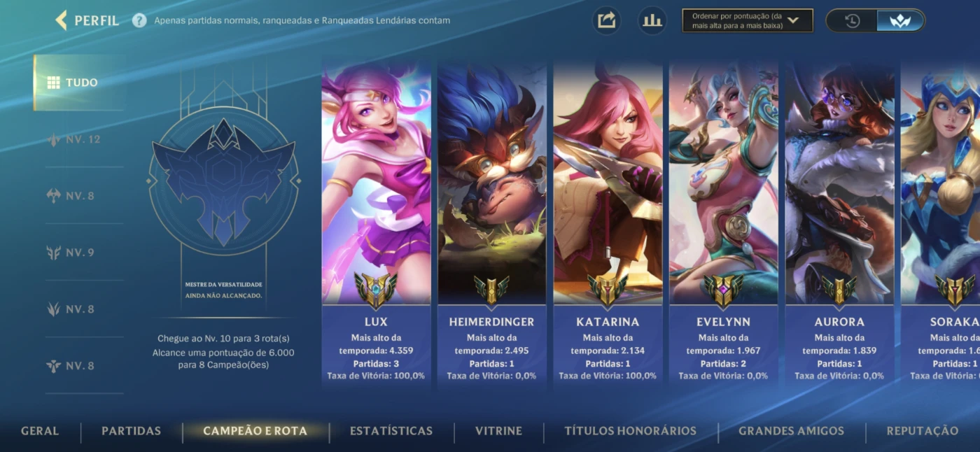
Task: Switch to mastery crest view toggle
Action: (x=900, y=20)
